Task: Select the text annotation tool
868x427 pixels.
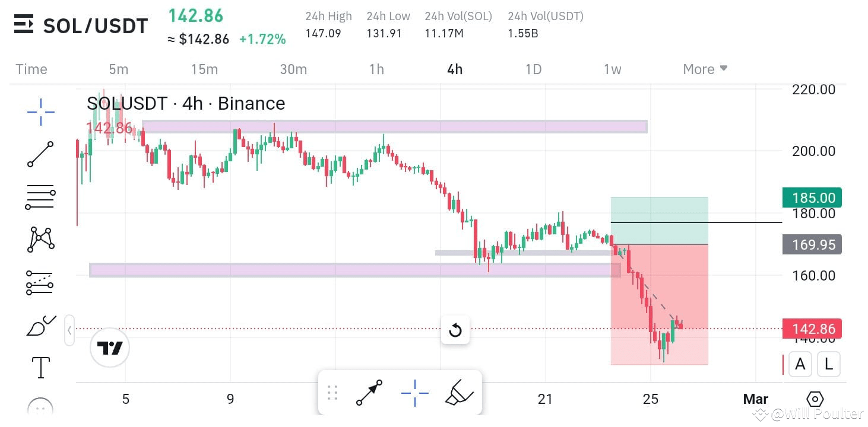Action: tap(40, 367)
